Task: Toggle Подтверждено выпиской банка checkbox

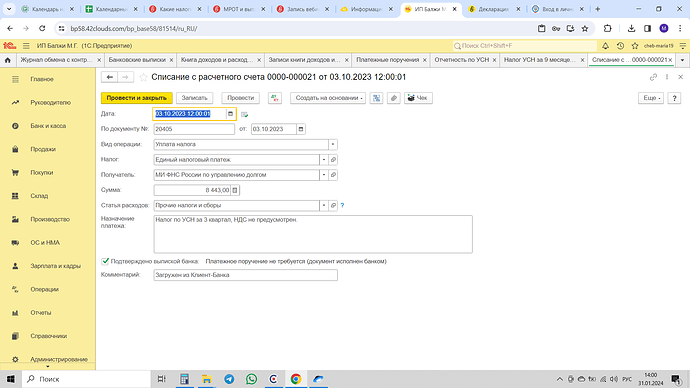Action: click(105, 261)
